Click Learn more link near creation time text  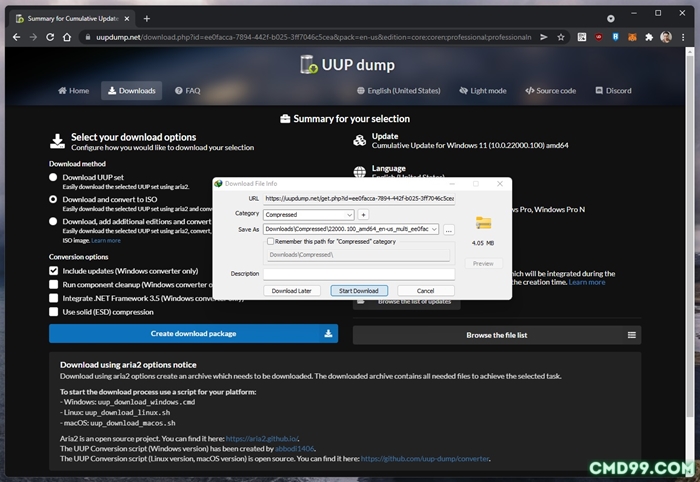(587, 282)
